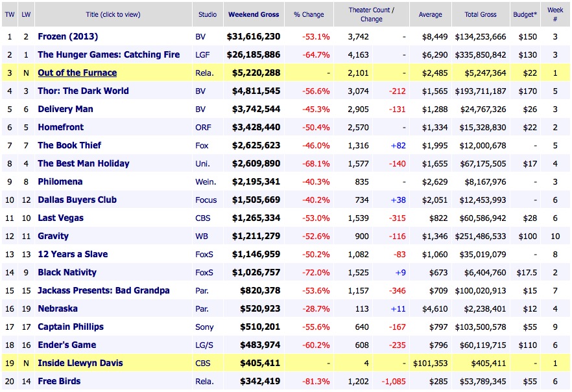Sort the table by % Change

[309, 14]
